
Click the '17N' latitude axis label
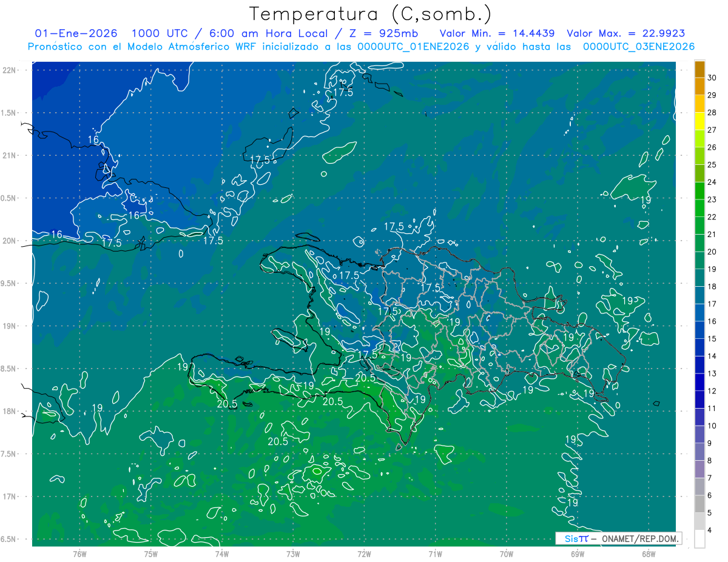(x=9, y=497)
